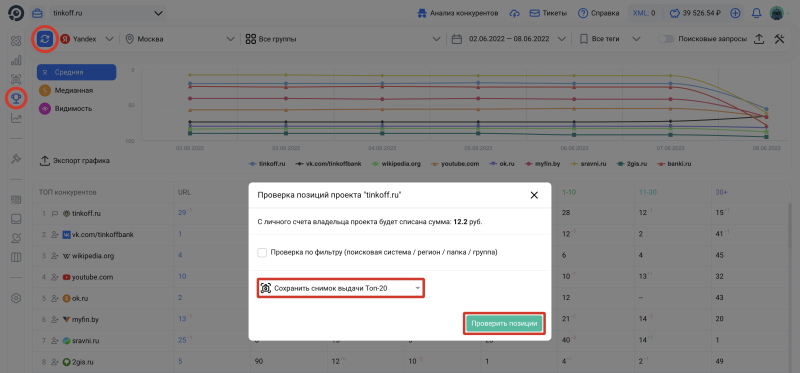Open the columns icon in sidebar
Viewport: 800px width, 373px height.
tap(16, 257)
